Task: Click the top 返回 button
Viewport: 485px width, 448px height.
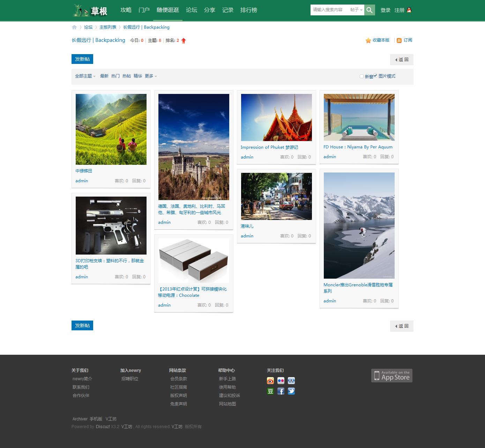Action: coord(402,60)
